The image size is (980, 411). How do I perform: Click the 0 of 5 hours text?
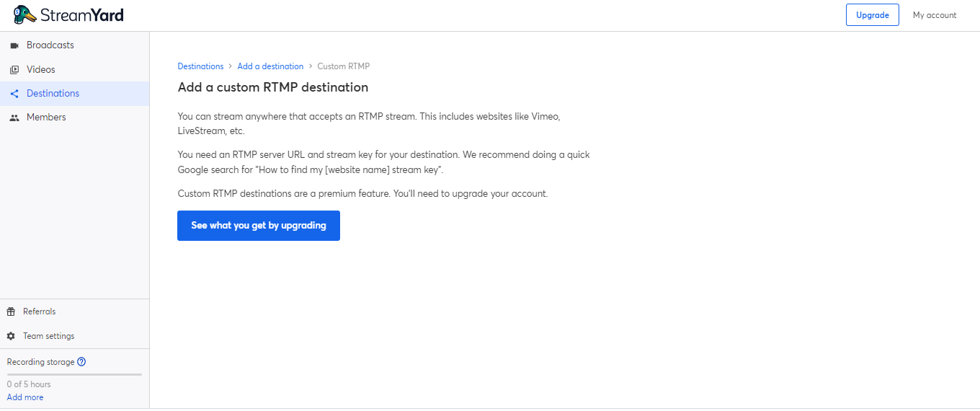tap(29, 384)
